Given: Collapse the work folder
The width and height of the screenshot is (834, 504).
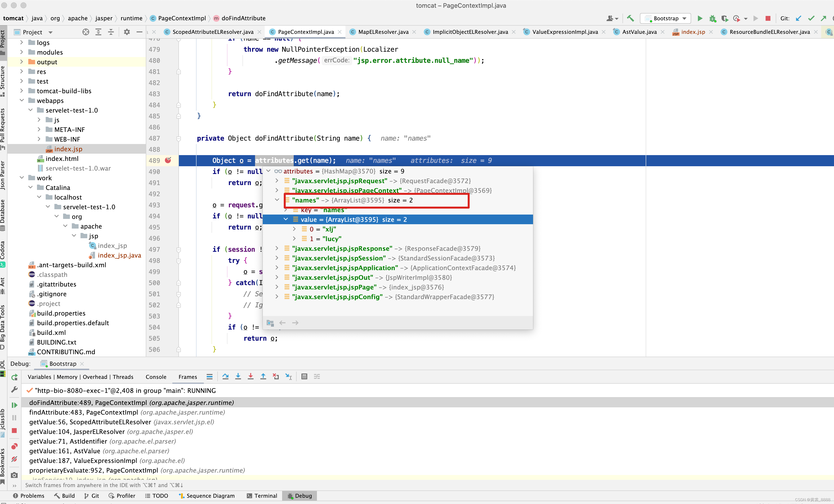Looking at the screenshot, I should (x=22, y=178).
